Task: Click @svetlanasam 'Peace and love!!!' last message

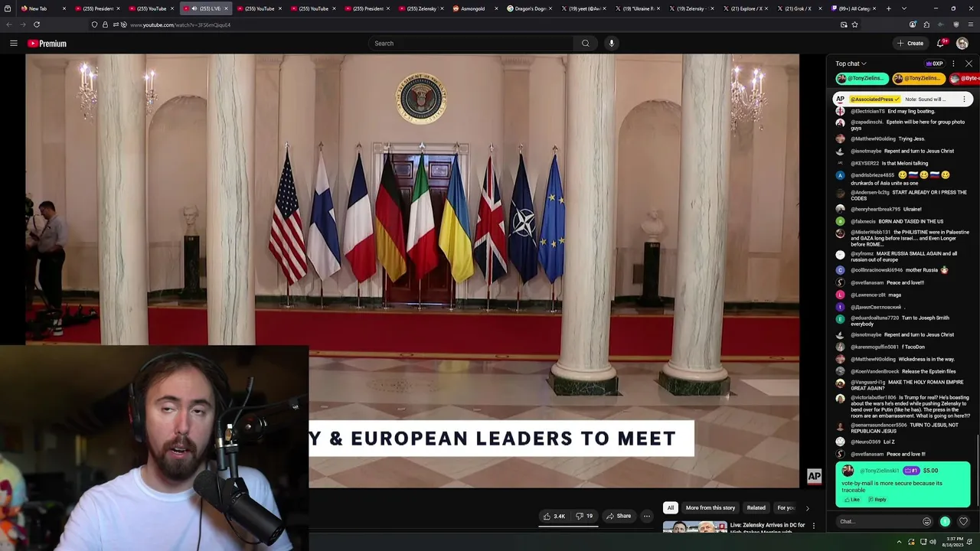Action: coord(887,454)
